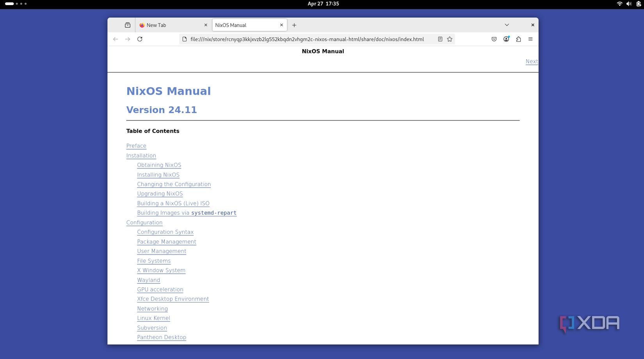
Task: Open the Upgrading NixOS link
Action: [x=160, y=194]
